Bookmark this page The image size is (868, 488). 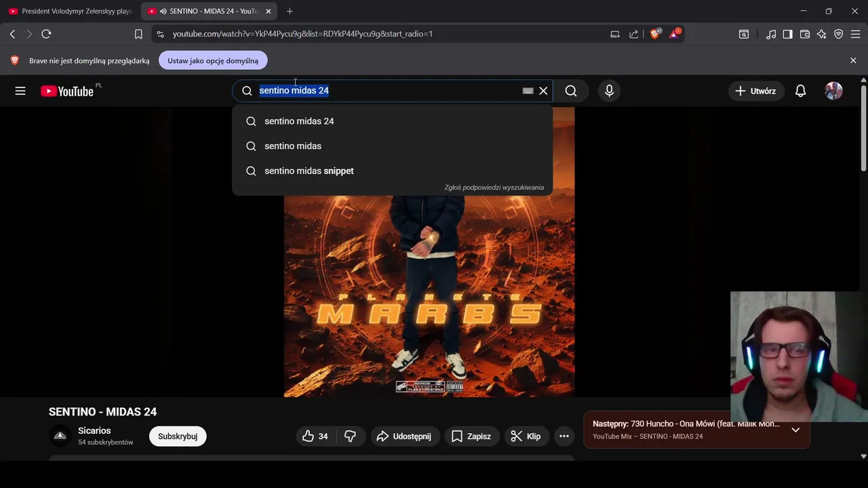138,34
